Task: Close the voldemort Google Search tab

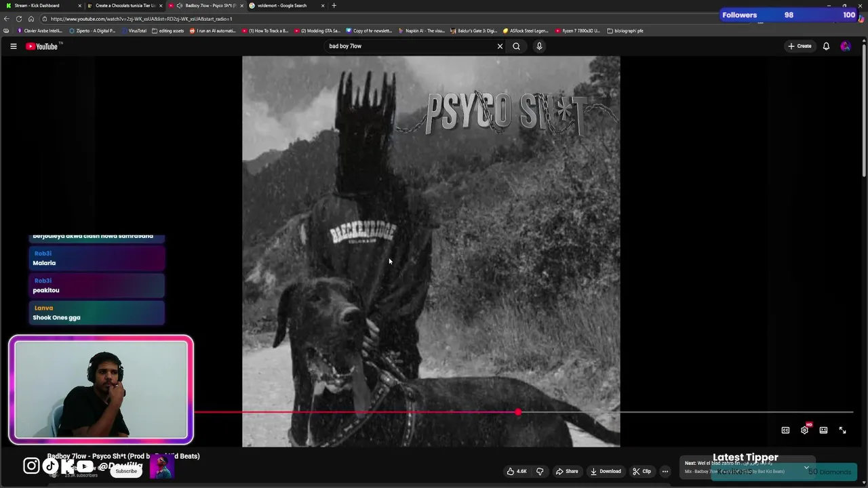Action: pos(323,5)
